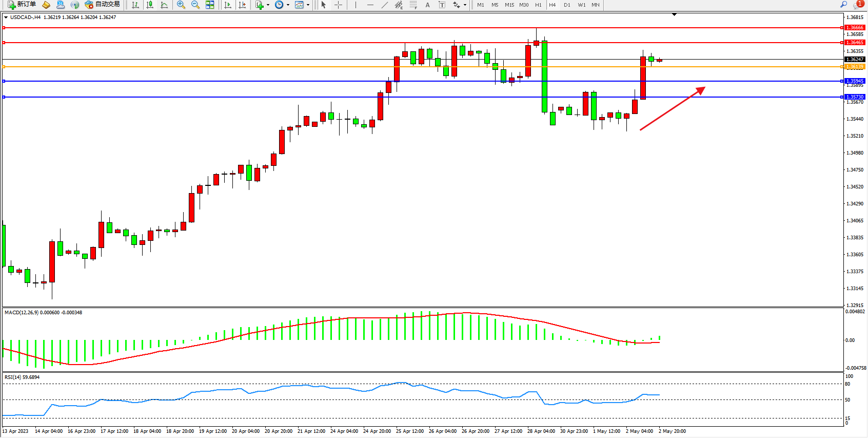Image resolution: width=868 pixels, height=438 pixels.
Task: Expand the periodicity clock dropdown arrow
Action: 288,5
